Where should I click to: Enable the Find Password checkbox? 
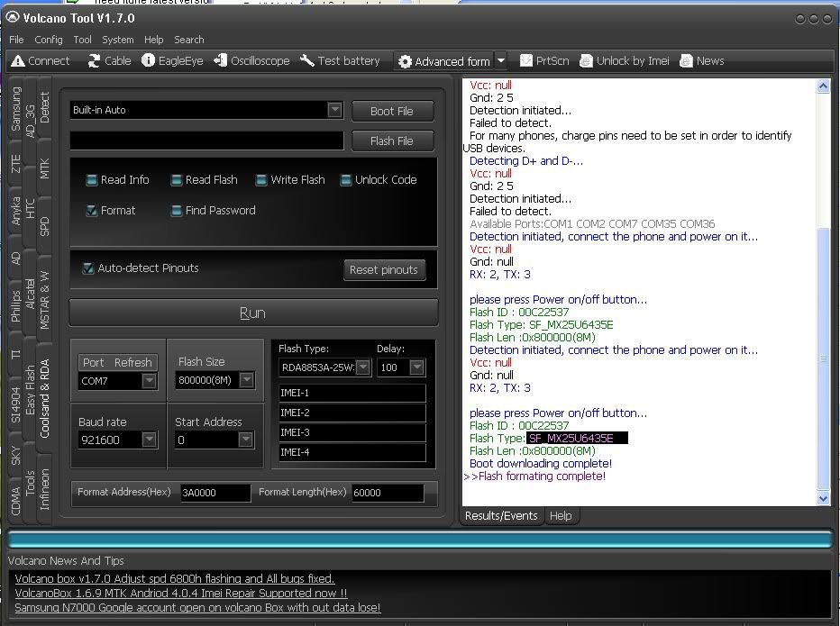[x=176, y=211]
